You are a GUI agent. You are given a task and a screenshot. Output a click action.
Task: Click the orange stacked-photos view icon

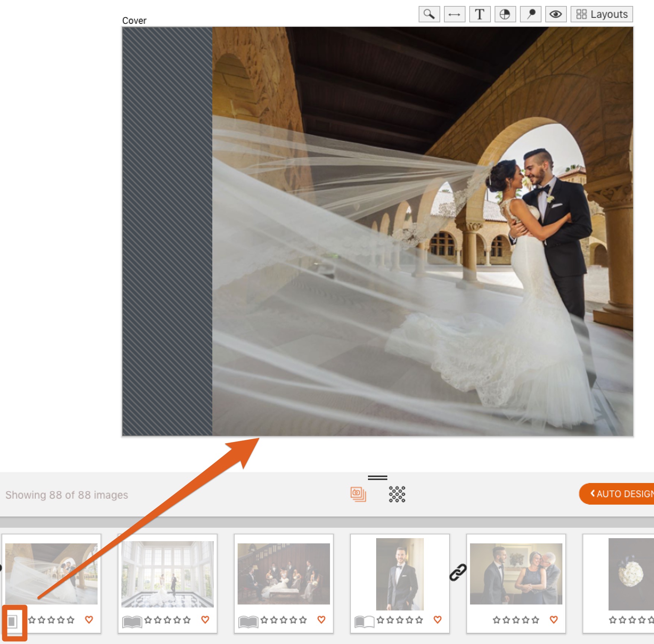pos(358,494)
